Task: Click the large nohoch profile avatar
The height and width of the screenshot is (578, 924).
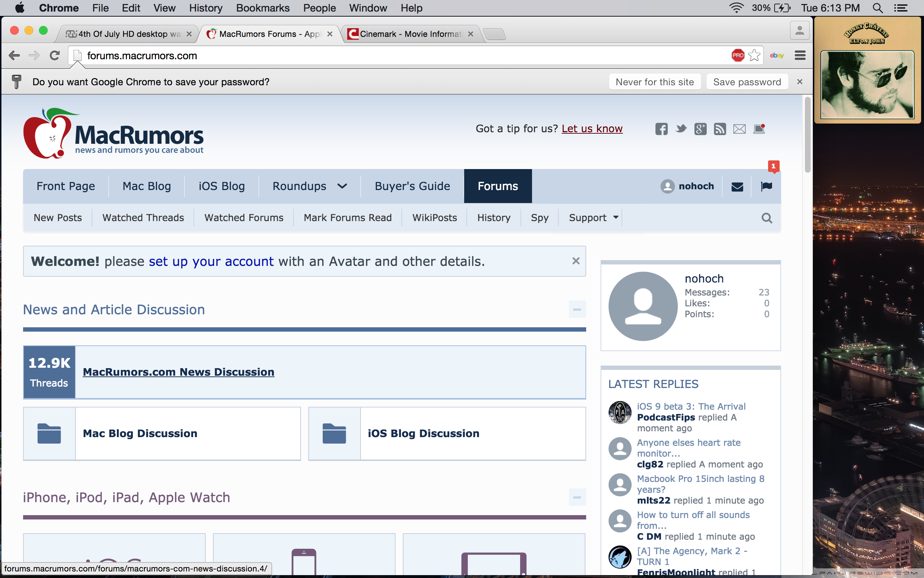Action: pyautogui.click(x=643, y=306)
